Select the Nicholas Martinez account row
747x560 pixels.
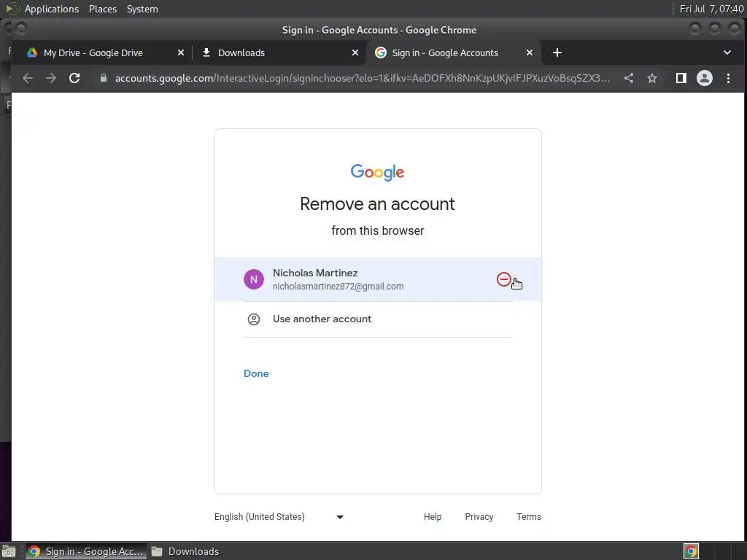tap(378, 279)
